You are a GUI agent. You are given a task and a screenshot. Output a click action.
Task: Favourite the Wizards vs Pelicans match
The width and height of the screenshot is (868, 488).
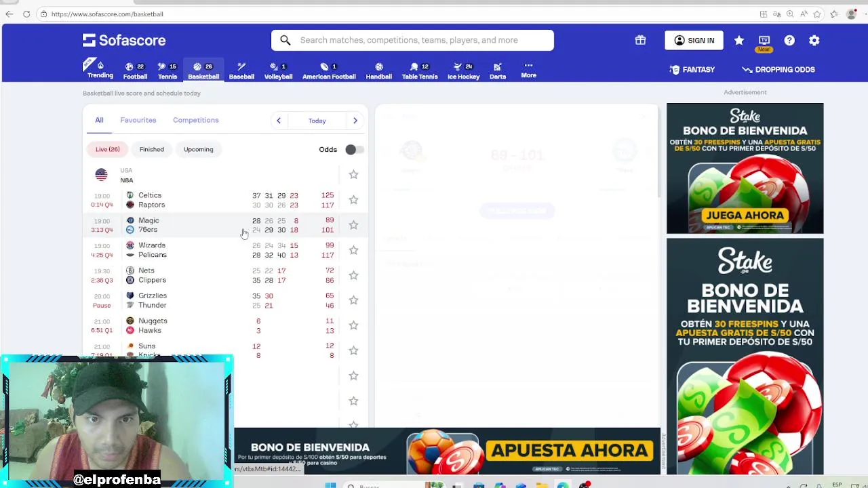click(353, 250)
